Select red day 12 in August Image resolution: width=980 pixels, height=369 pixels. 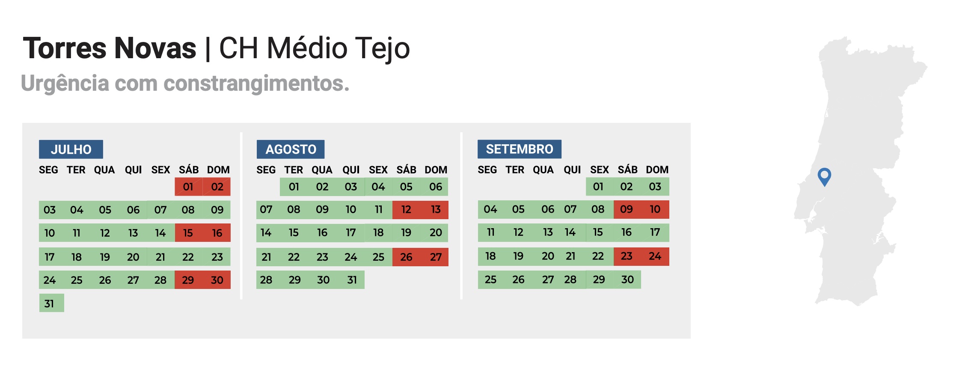[x=406, y=210]
